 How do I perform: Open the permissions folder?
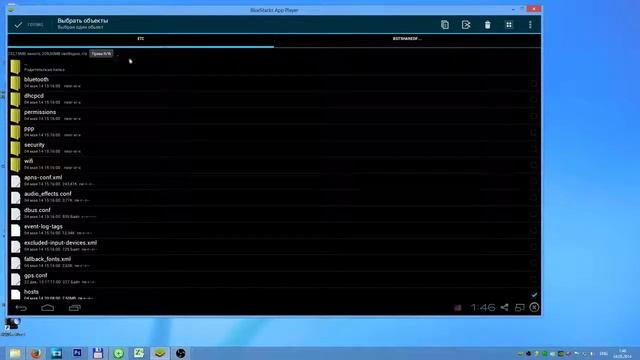pos(274,116)
